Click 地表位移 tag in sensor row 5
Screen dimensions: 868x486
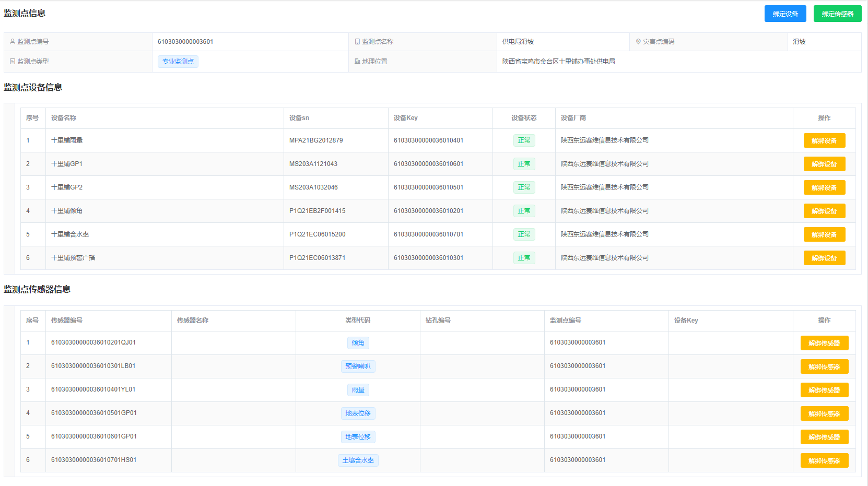(358, 437)
